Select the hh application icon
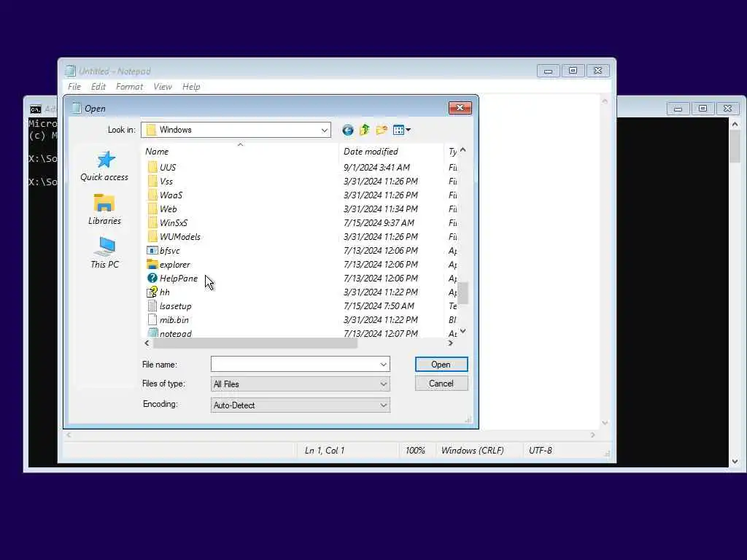 [x=152, y=292]
